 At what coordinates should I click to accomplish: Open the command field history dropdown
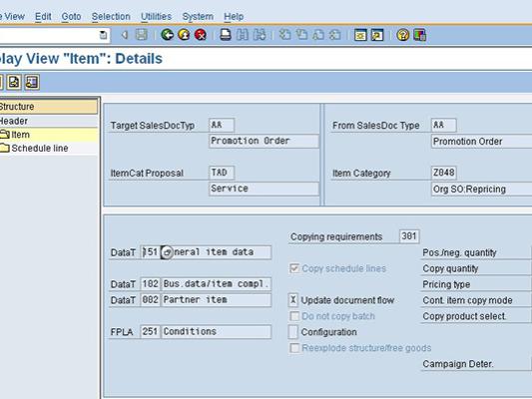click(x=103, y=35)
